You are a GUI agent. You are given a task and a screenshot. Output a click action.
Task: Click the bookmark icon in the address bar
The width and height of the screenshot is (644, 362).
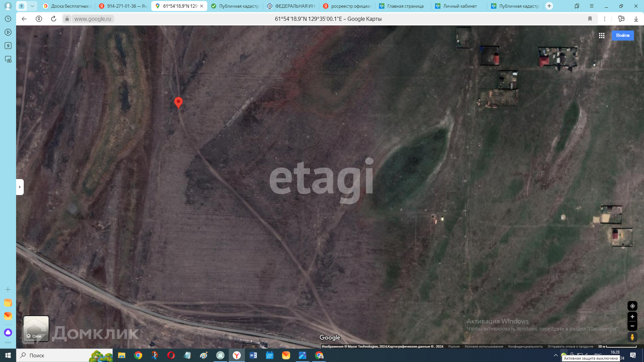click(590, 19)
